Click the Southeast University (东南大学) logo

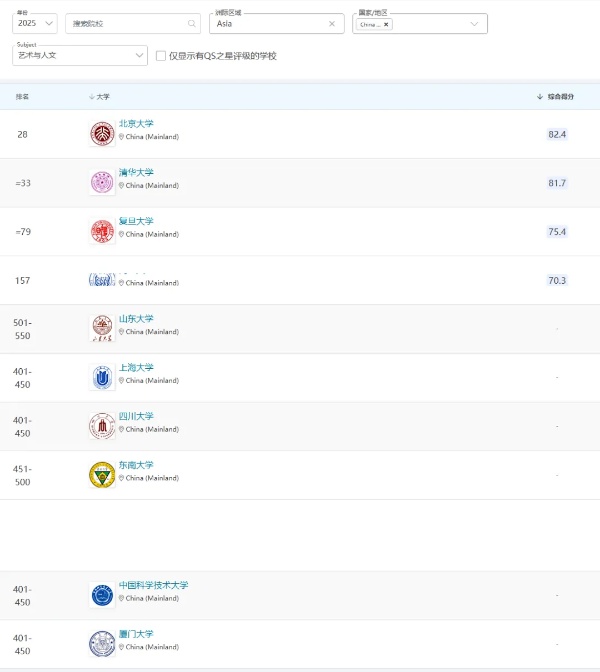click(x=102, y=475)
